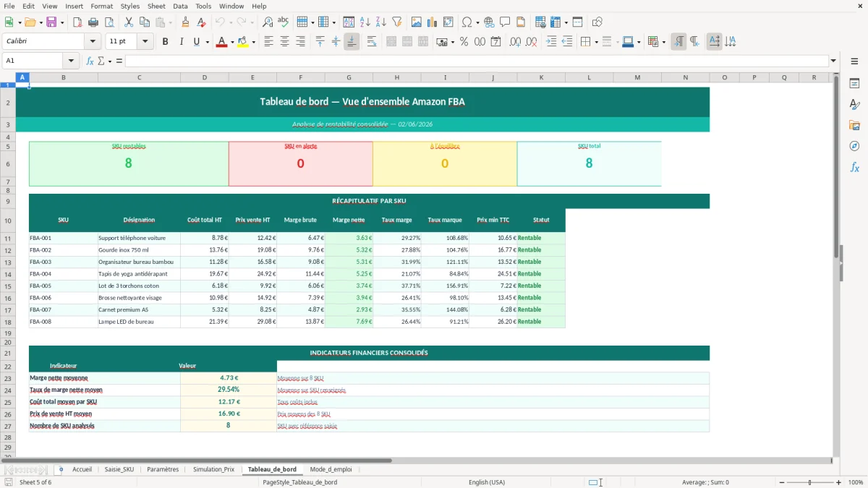
Task: Click the Print icon
Action: coord(93,22)
